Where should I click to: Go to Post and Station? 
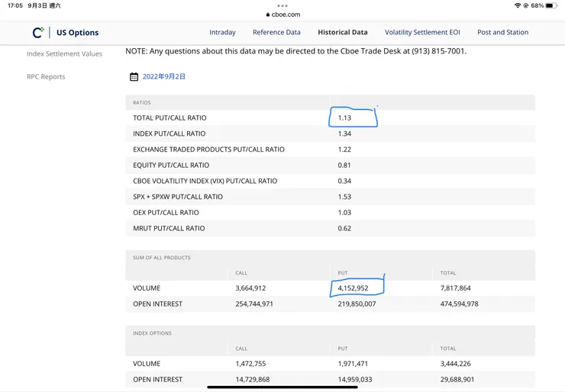click(x=502, y=33)
